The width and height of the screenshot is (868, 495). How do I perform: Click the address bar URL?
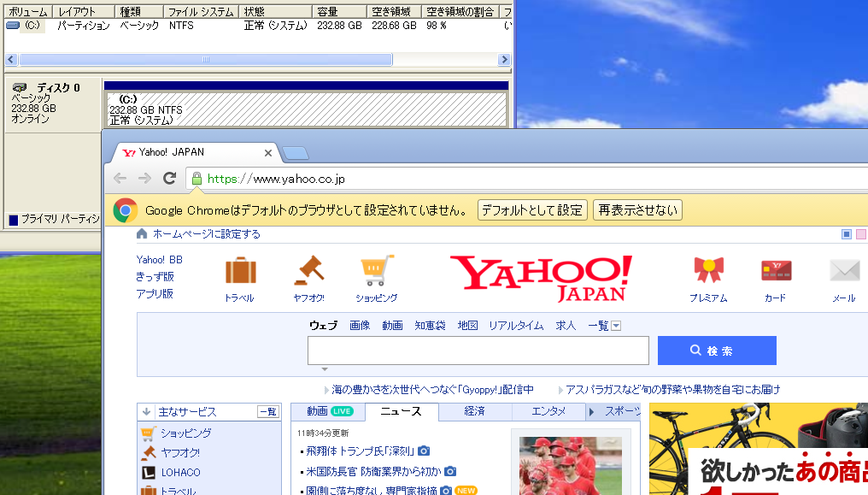tap(276, 179)
